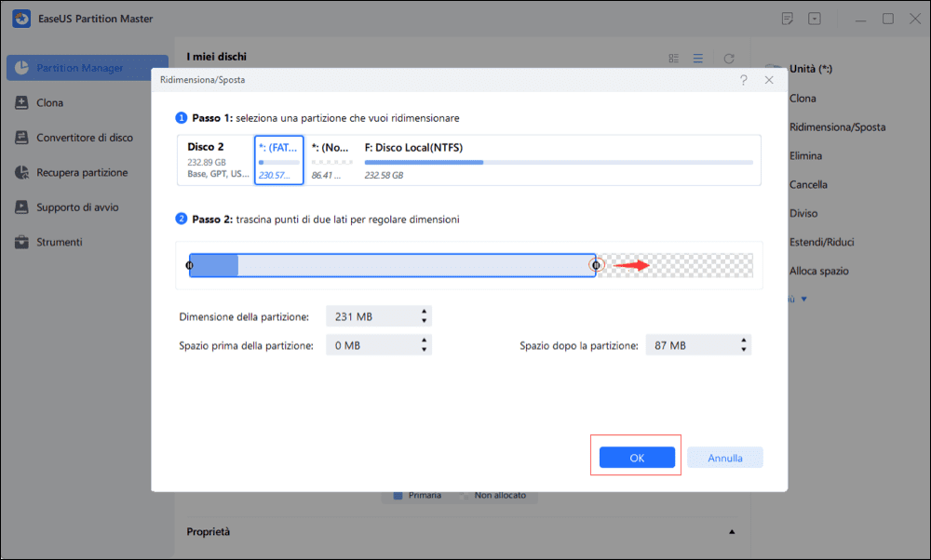Choose Diviso in the right panel
Screen dimensions: 931x560
pyautogui.click(x=803, y=214)
